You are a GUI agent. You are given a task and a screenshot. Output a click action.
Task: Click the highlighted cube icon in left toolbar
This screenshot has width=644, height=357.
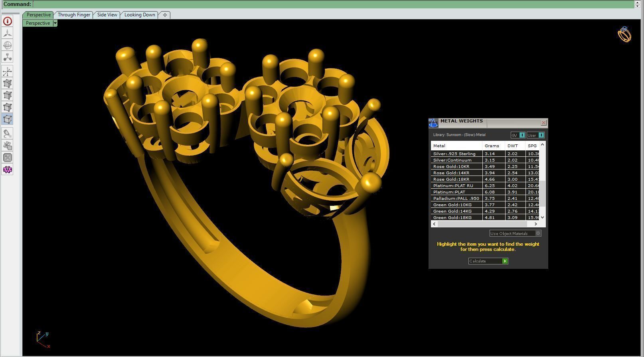(x=7, y=119)
